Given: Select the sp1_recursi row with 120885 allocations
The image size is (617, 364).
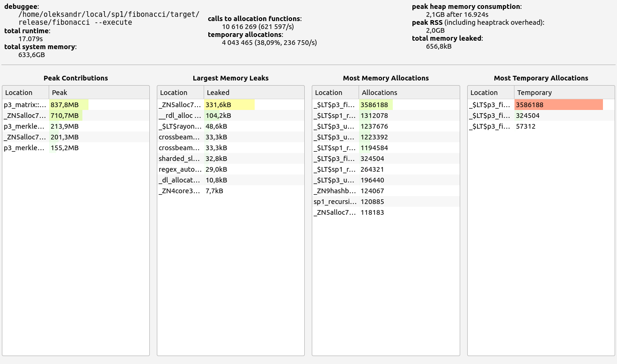Looking at the screenshot, I should pyautogui.click(x=335, y=202).
